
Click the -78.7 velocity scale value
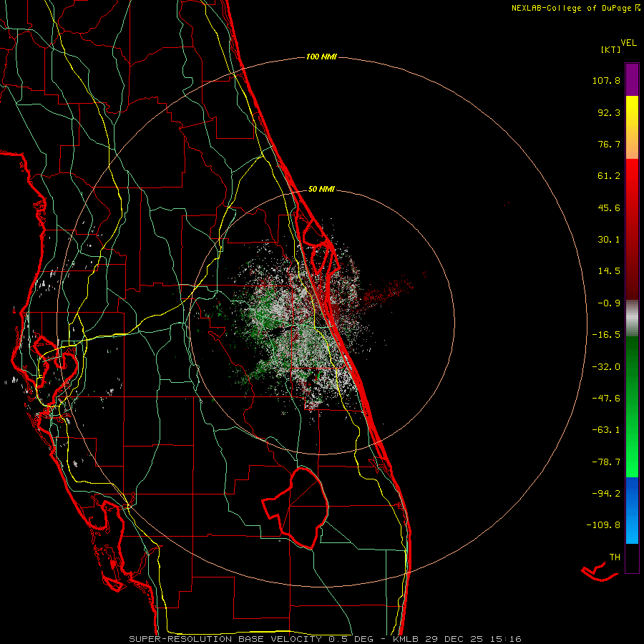coord(606,462)
